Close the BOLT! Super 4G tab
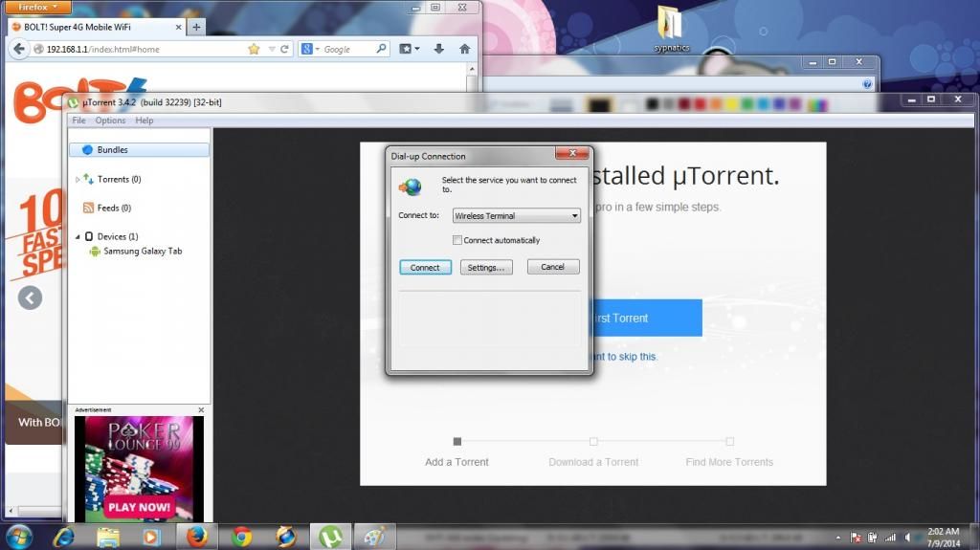 [178, 28]
